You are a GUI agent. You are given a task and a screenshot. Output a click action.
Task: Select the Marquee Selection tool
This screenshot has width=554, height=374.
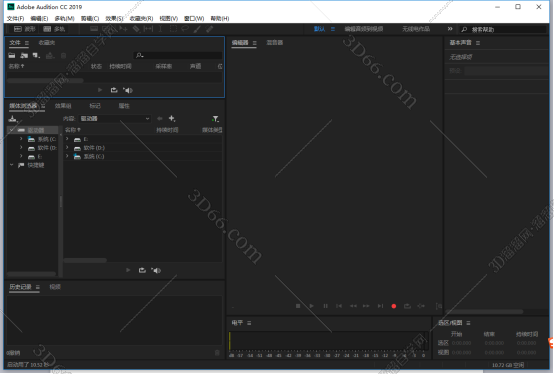click(x=173, y=29)
